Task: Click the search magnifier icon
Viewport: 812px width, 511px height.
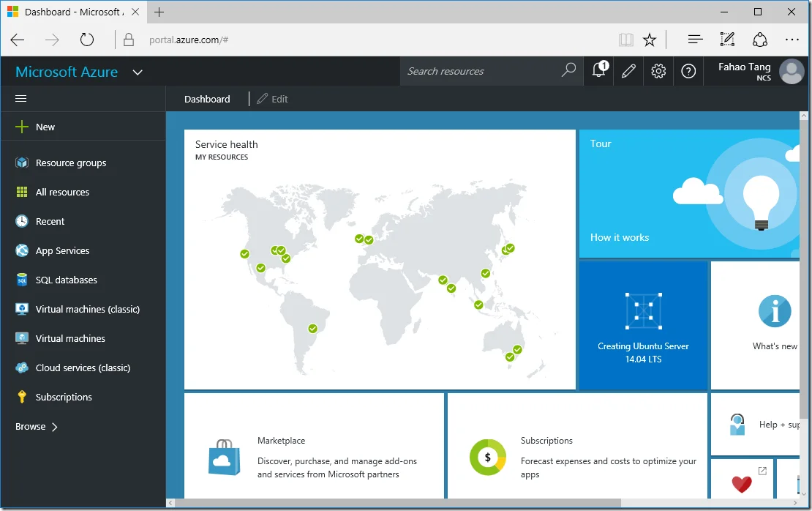Action: point(568,70)
